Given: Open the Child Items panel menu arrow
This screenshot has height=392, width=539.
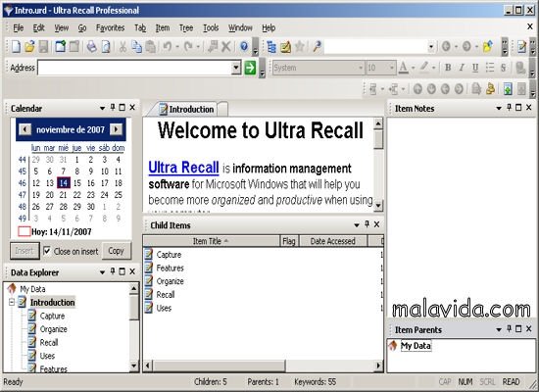Looking at the screenshot, I should (357, 225).
